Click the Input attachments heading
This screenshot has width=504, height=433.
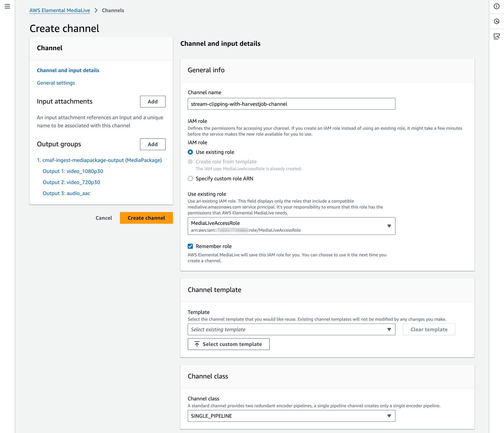coord(65,101)
